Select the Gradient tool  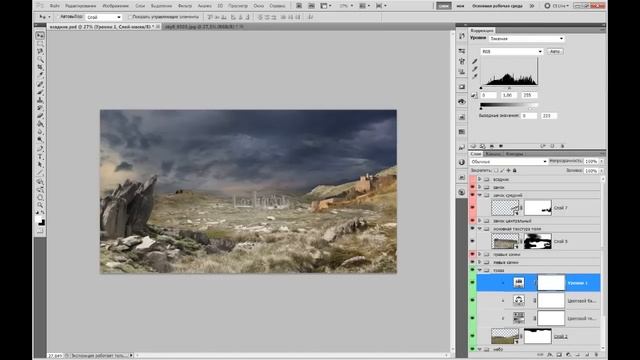point(40,124)
